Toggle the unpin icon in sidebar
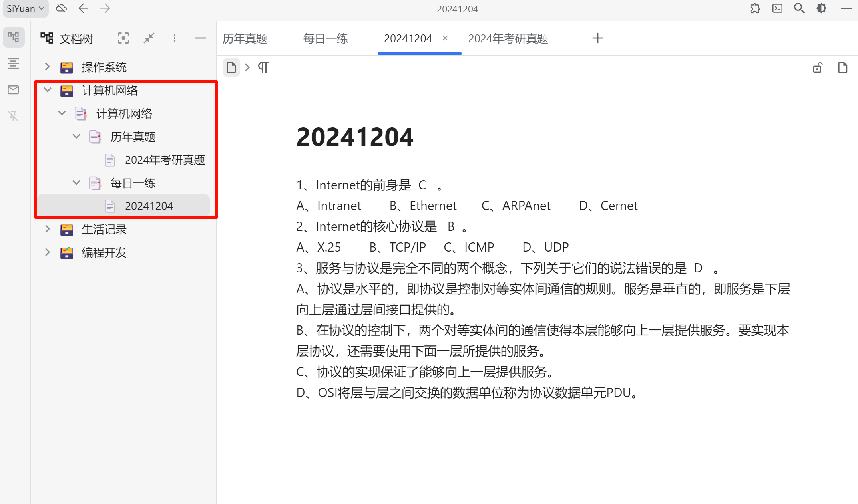The width and height of the screenshot is (858, 504). (x=13, y=116)
